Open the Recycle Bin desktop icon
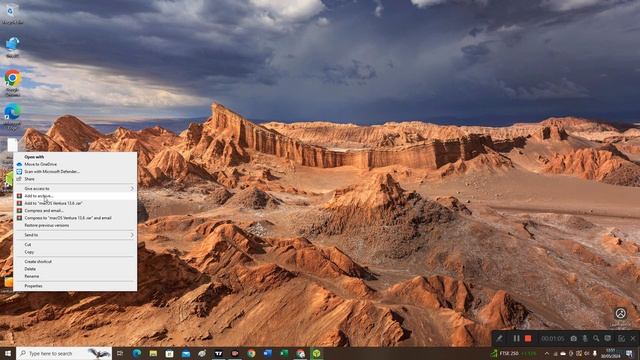Viewport: 640px width, 360px height. (12, 14)
